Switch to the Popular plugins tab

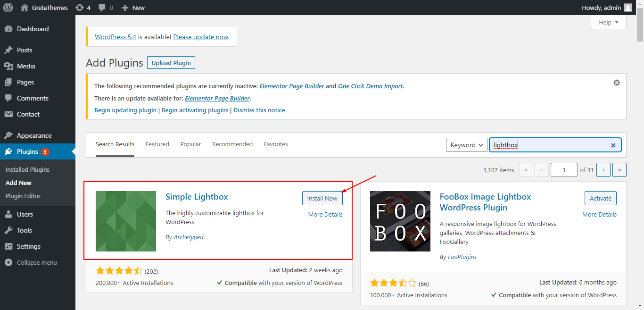tap(190, 144)
